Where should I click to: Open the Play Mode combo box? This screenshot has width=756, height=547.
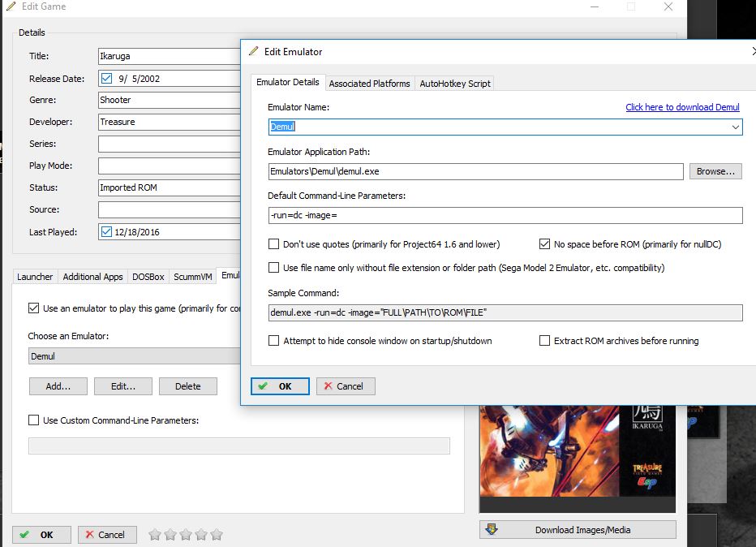tap(170, 166)
